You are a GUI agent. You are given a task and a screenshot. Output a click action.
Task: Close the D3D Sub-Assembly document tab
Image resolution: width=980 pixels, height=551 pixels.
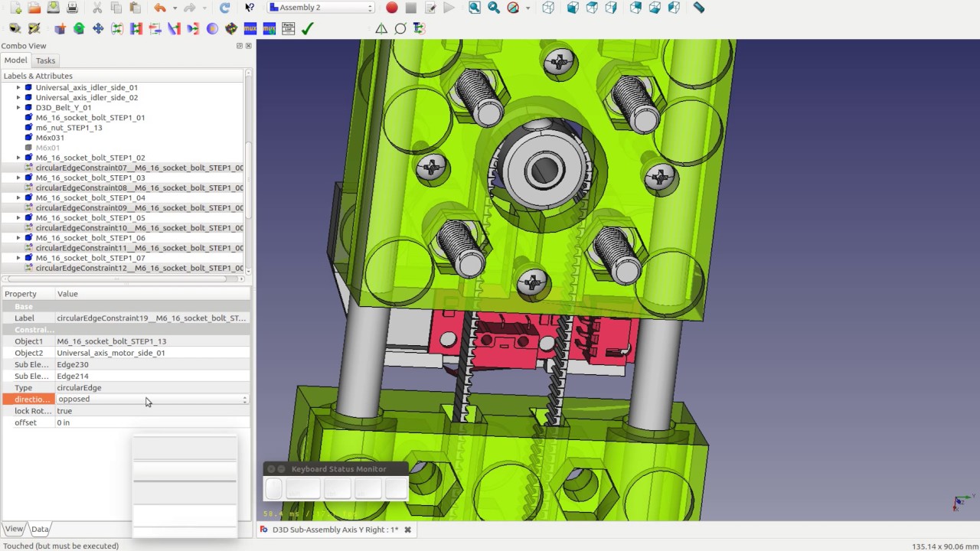point(407,530)
